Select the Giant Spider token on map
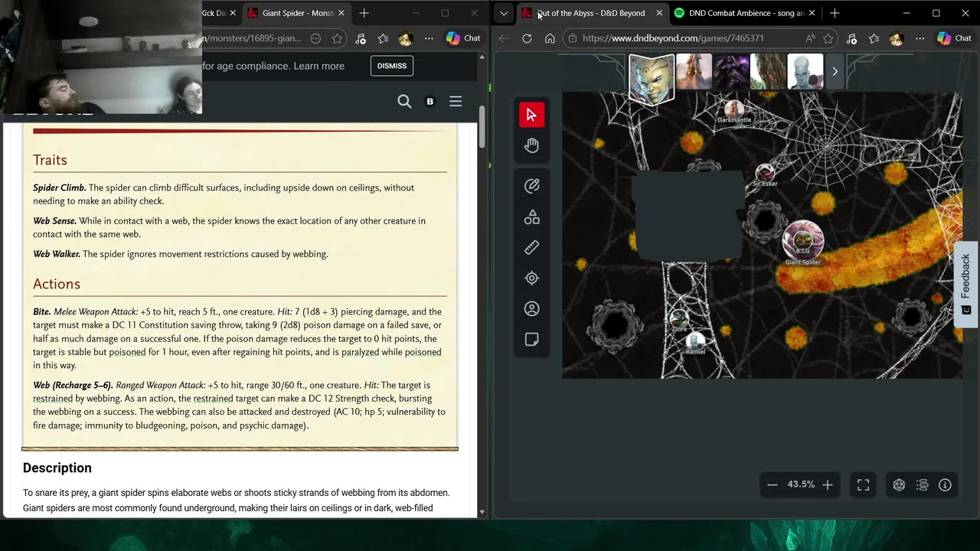 pyautogui.click(x=802, y=240)
